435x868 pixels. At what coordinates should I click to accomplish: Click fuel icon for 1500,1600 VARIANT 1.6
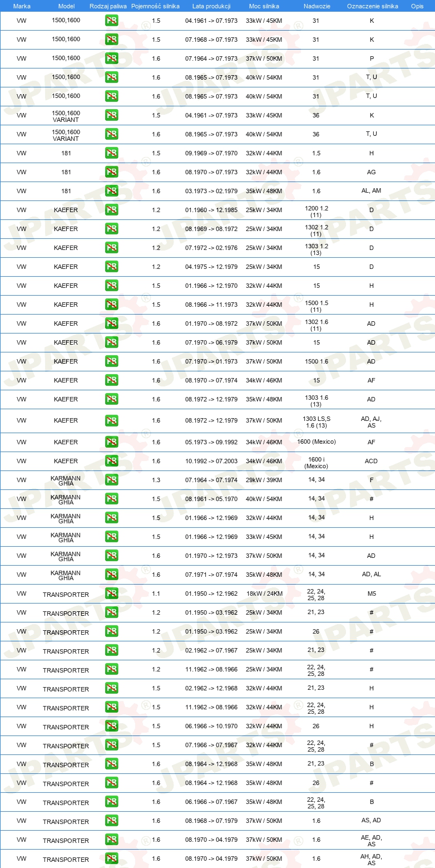111,134
